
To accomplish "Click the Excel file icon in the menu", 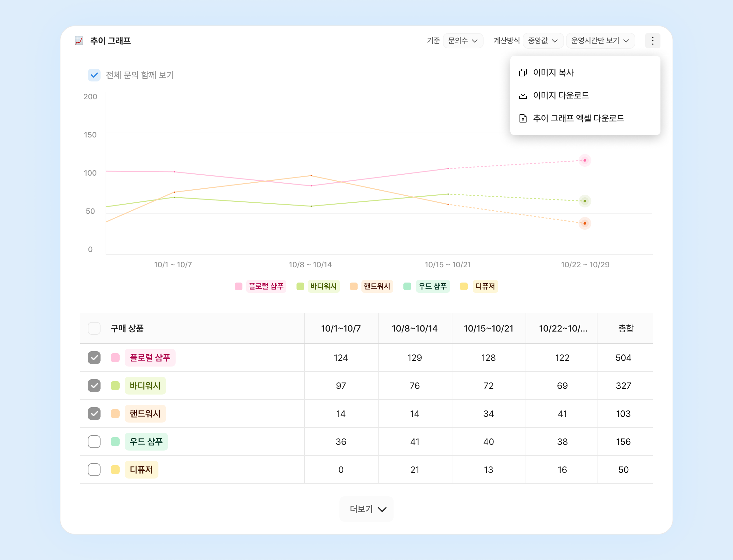I will coord(523,118).
